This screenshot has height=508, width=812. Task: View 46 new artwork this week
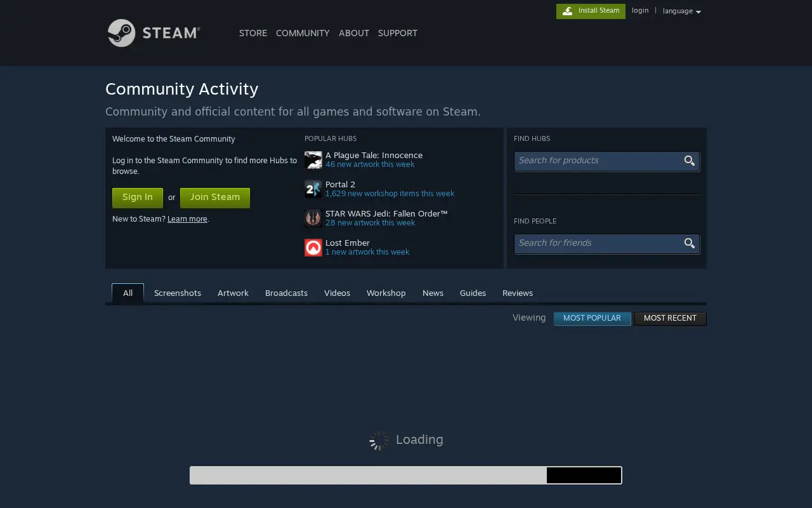click(370, 164)
